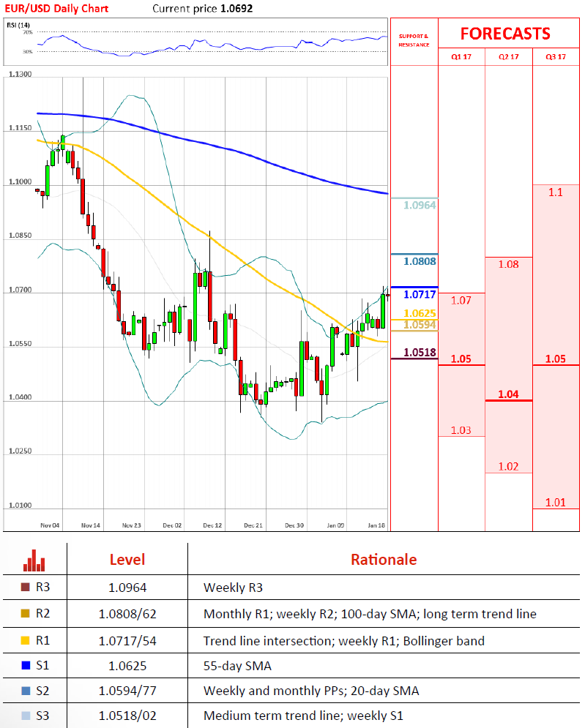Click the Q3 17 forecast value 1.01
Viewport: 585px width, 728px height.
556,503
